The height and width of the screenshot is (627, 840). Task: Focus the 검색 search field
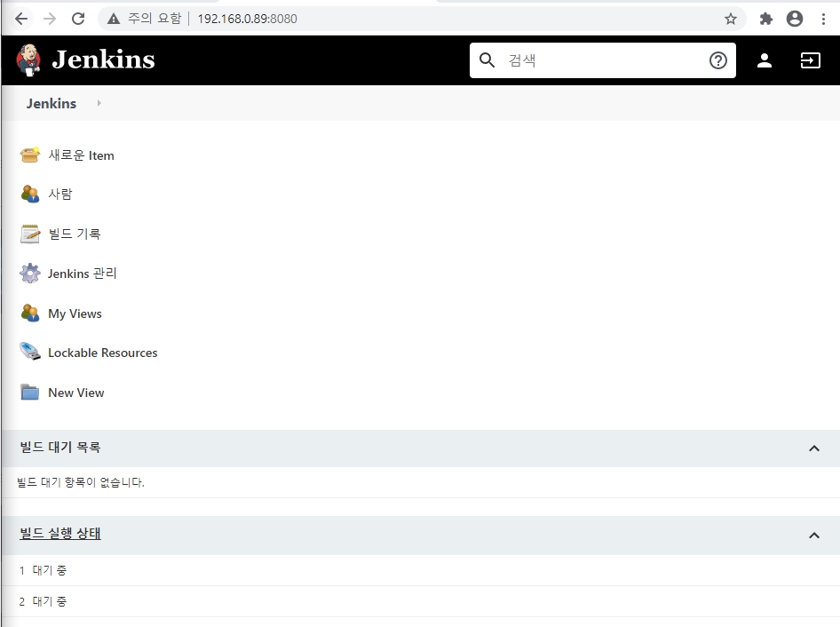(603, 60)
